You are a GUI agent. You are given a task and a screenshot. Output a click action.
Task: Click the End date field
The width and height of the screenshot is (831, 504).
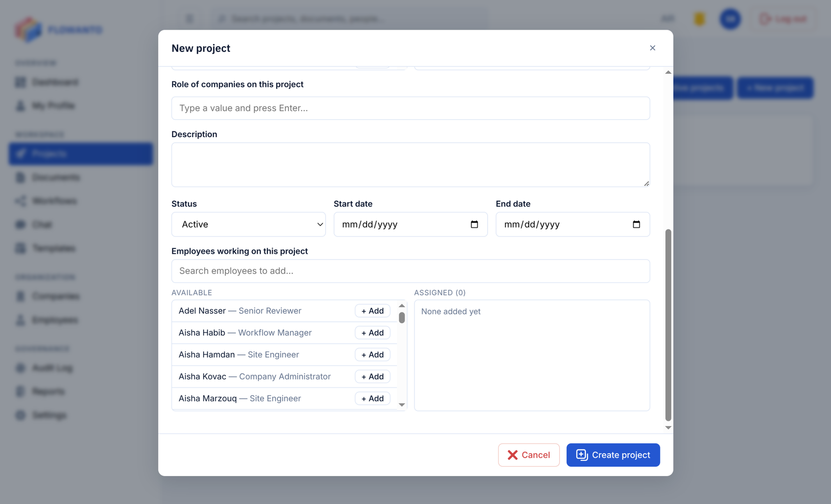tap(572, 224)
